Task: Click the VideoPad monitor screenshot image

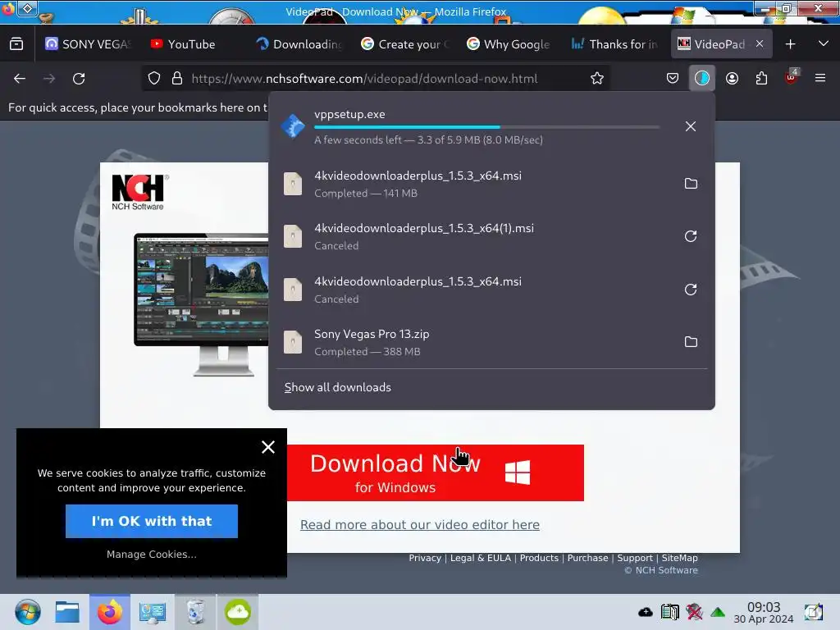Action: [x=202, y=304]
